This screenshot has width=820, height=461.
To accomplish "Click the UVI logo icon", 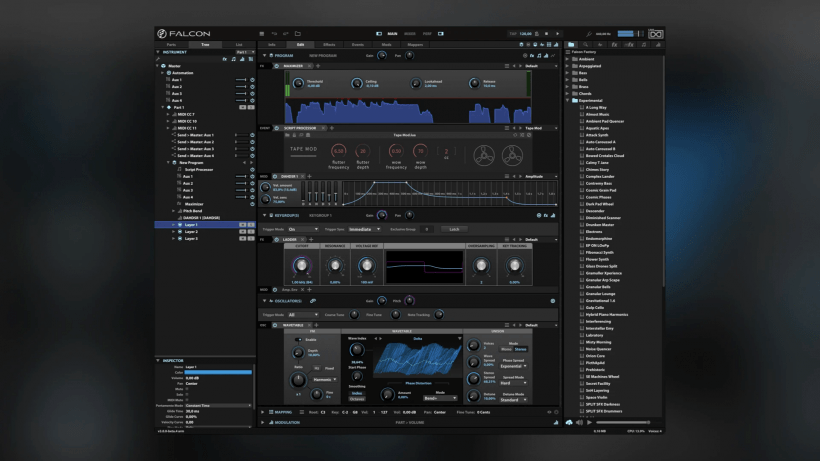I will click(654, 33).
